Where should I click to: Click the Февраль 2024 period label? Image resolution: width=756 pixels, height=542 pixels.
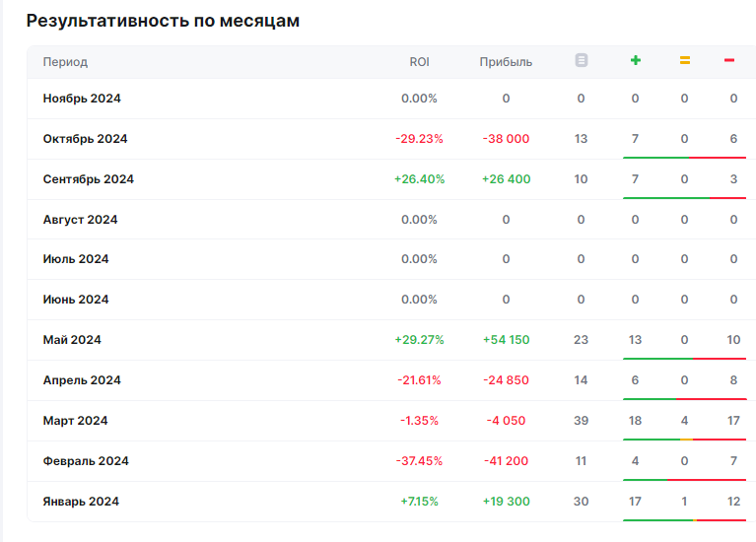tap(86, 461)
